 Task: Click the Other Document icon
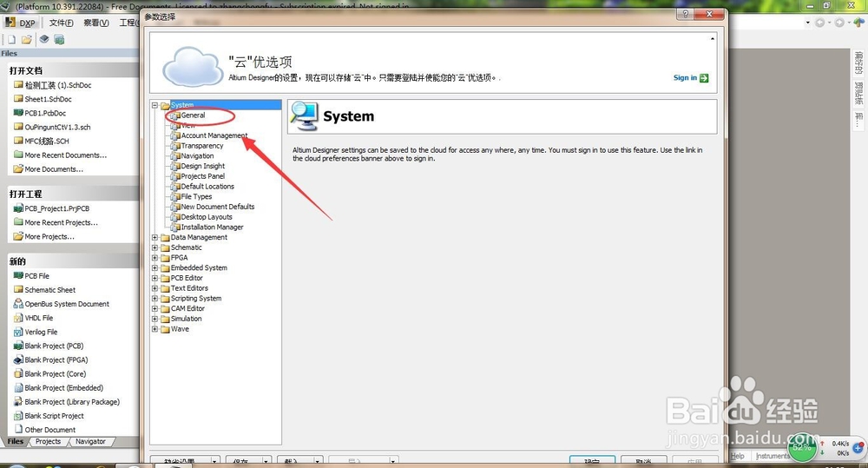(18, 429)
